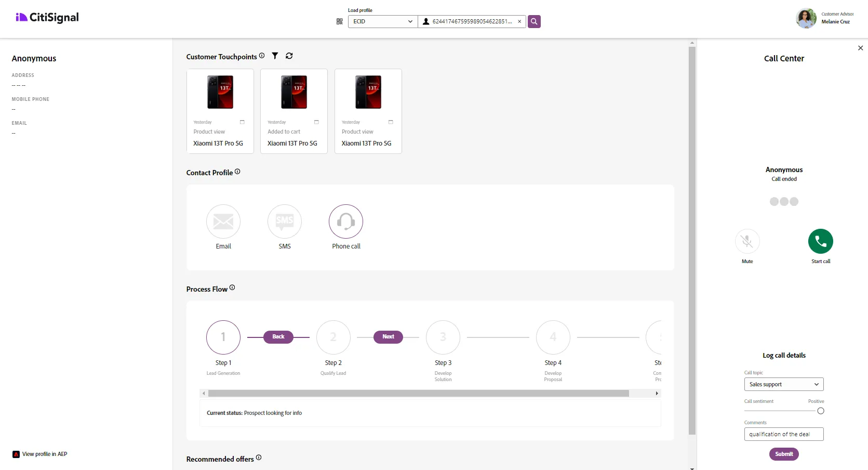This screenshot has height=470, width=868.
Task: Show Process Flow info tooltip
Action: (x=232, y=288)
